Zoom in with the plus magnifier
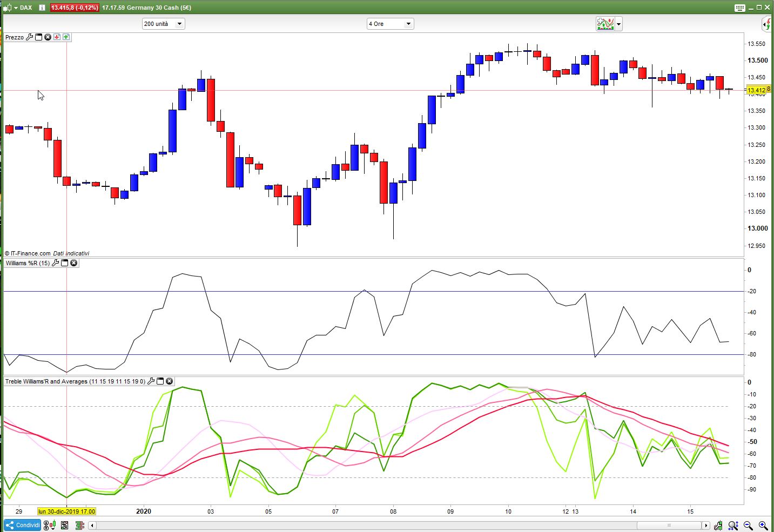This screenshot has width=774, height=532. [x=763, y=525]
